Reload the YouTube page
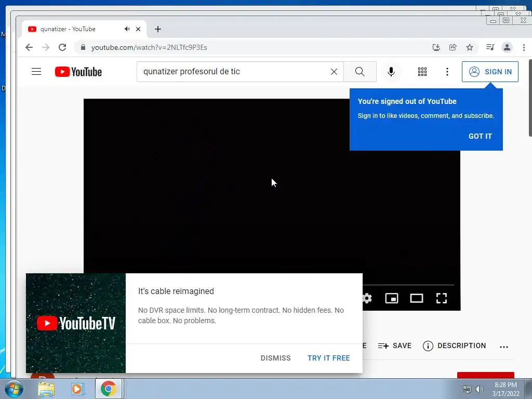The image size is (532, 399). (62, 47)
